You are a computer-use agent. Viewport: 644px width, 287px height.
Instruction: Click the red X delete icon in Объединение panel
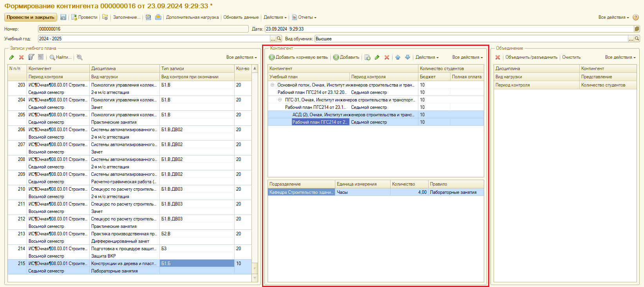[x=497, y=57]
